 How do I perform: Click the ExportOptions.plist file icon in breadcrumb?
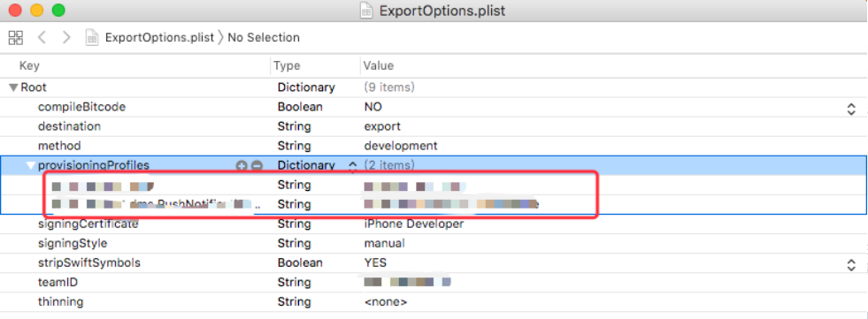(x=92, y=38)
